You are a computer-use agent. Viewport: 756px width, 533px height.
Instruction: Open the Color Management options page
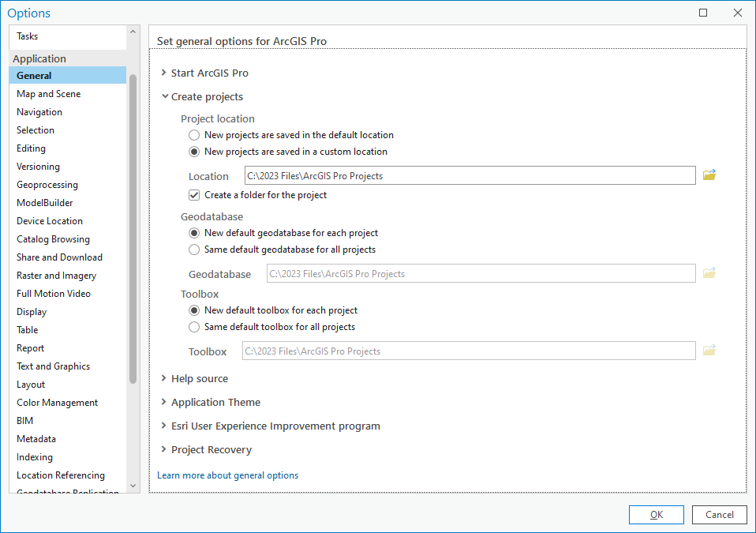(x=57, y=403)
